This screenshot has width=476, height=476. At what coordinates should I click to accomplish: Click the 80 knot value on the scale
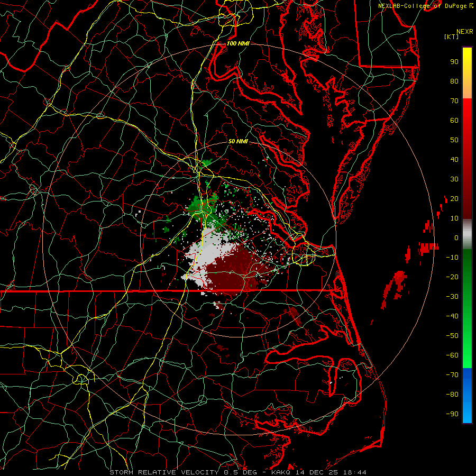click(x=454, y=81)
